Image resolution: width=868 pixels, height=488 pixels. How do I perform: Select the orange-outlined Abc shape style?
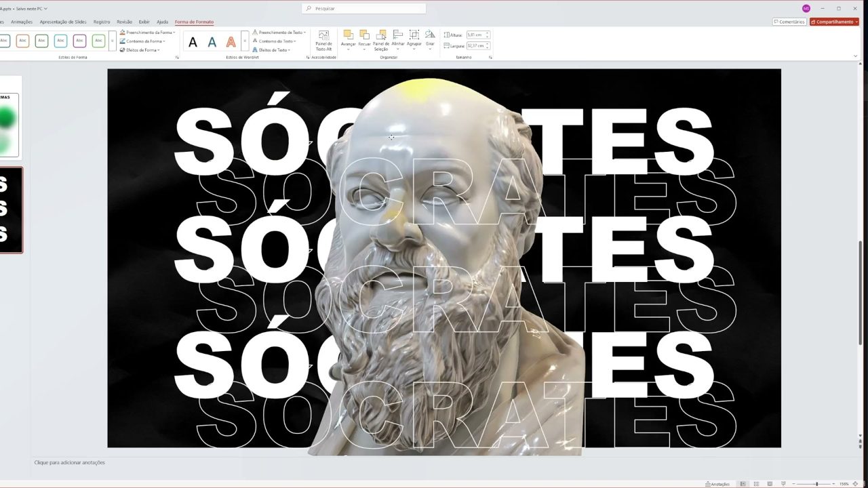[x=22, y=41]
